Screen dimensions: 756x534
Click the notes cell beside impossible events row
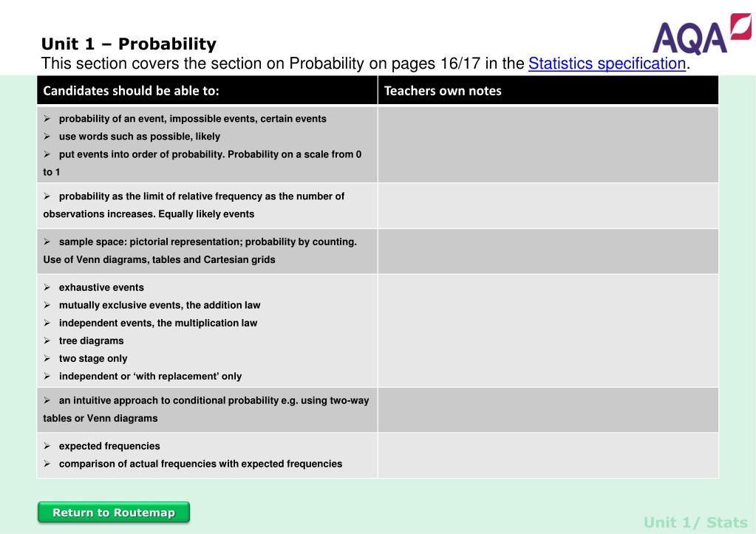coord(548,145)
